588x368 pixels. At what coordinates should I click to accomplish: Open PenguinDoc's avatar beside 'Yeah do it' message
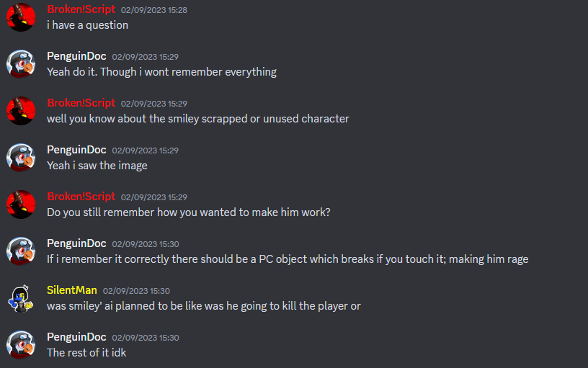21,64
